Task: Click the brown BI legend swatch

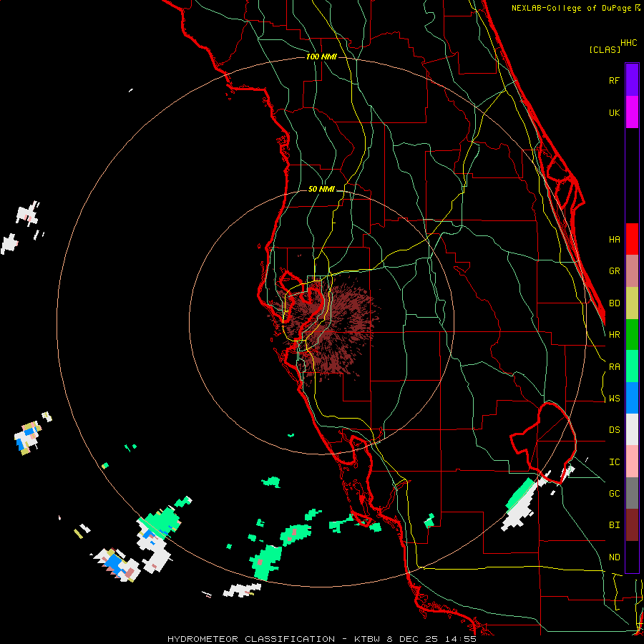Action: pos(632,525)
